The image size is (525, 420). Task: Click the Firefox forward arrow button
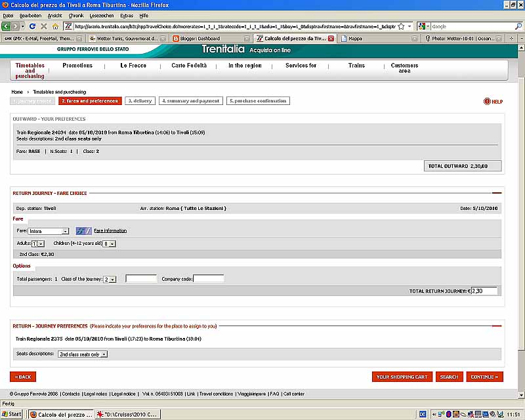[15, 26]
